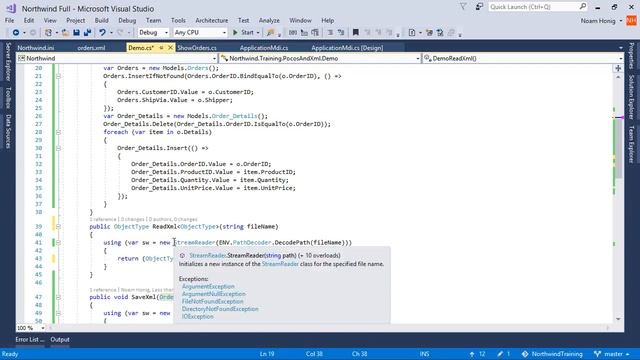This screenshot has width=640, height=360.
Task: Click the IOException link in the tooltip
Action: pos(198,316)
